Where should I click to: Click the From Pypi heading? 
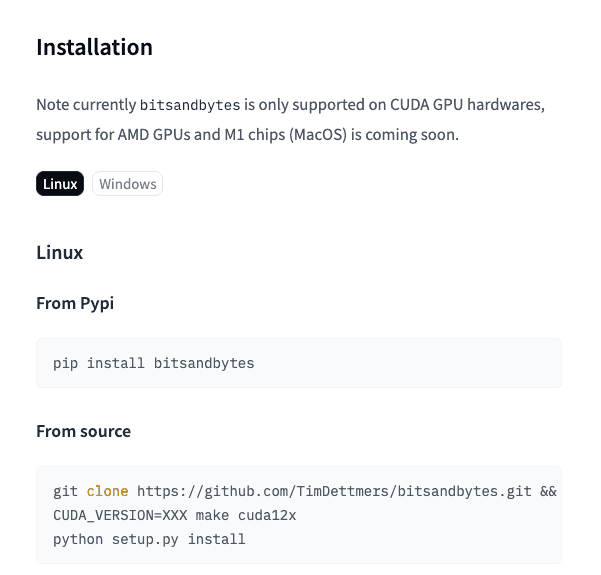(75, 303)
